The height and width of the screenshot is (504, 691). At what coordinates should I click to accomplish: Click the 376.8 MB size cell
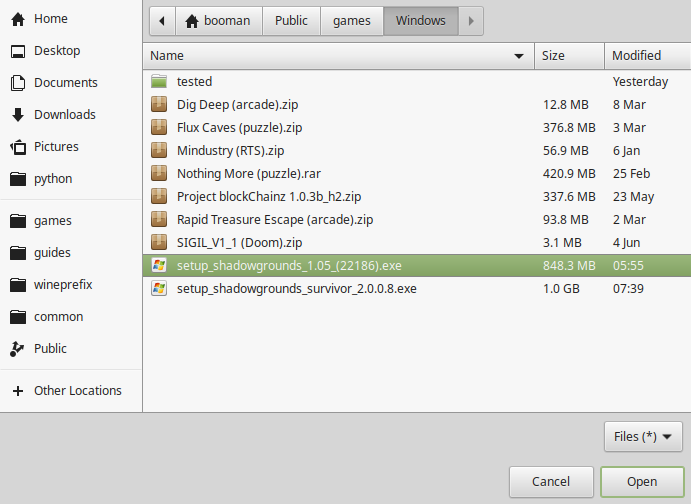tap(569, 128)
